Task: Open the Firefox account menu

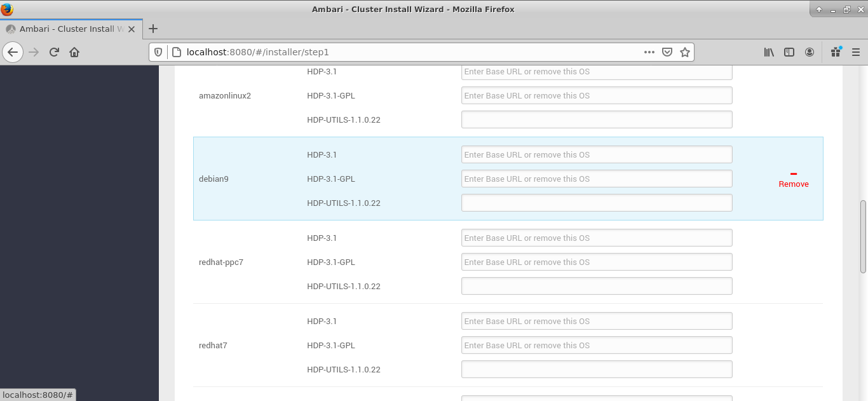Action: point(810,52)
